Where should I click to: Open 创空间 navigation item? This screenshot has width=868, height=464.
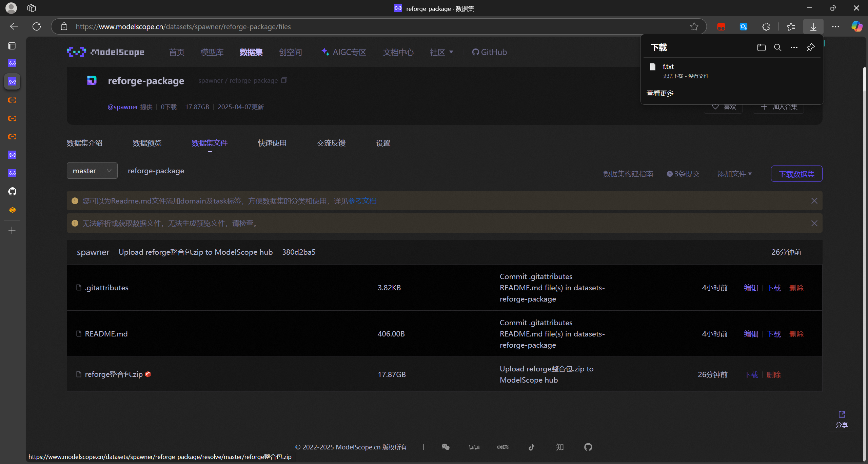click(290, 52)
